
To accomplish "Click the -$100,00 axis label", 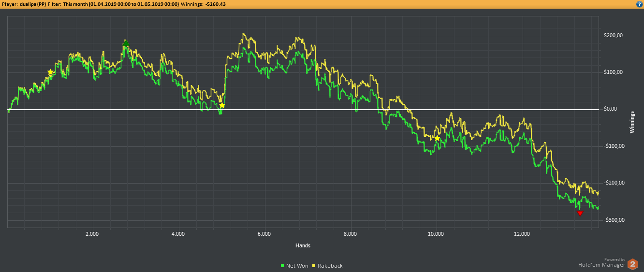I will pos(613,146).
